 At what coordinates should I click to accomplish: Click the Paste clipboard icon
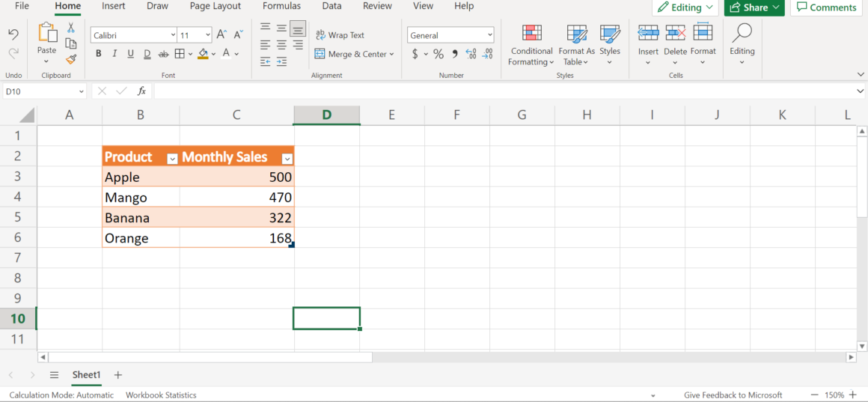(x=47, y=32)
